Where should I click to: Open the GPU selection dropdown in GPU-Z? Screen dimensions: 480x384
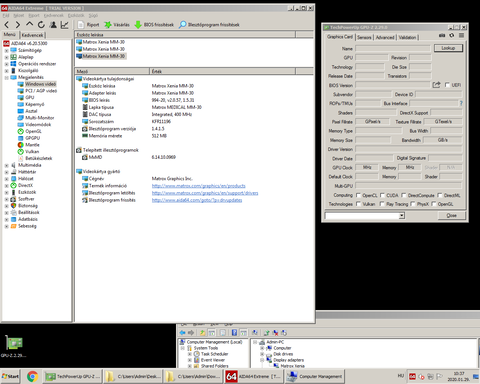pos(402,216)
